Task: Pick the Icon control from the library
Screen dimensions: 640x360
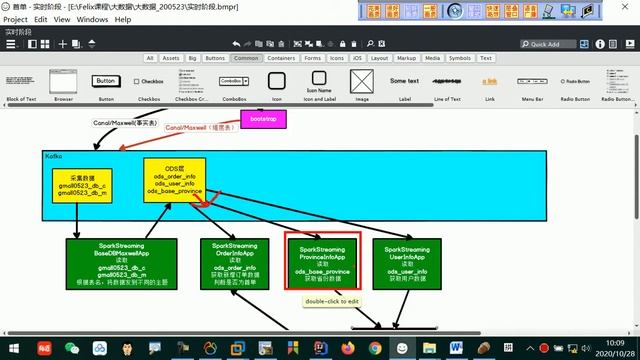Action: click(x=277, y=85)
